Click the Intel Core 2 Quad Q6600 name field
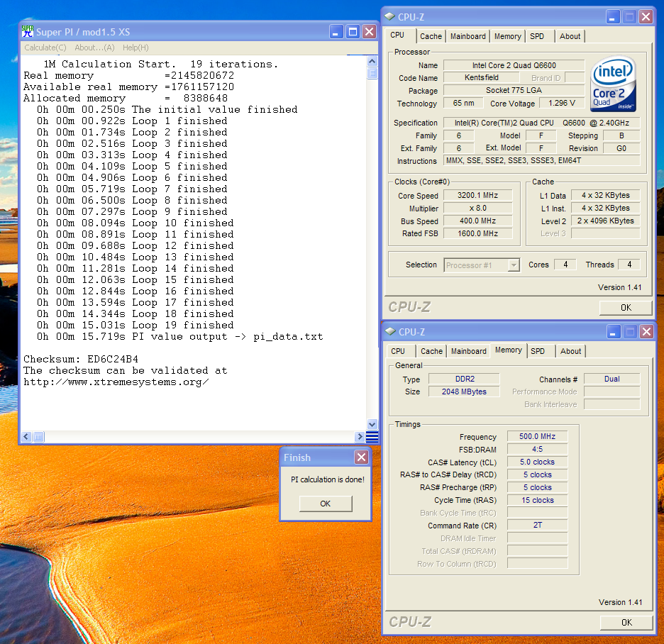This screenshot has width=664, height=644. 514,65
